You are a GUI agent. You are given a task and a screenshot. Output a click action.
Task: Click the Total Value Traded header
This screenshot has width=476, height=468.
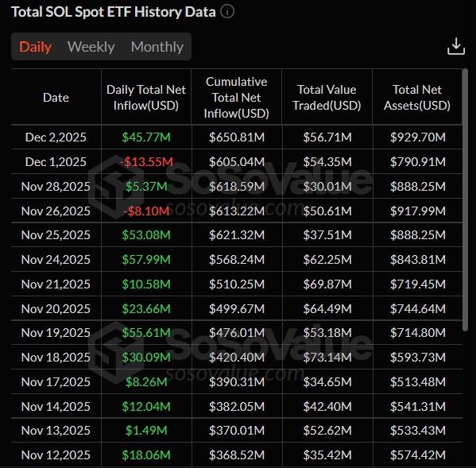[327, 98]
